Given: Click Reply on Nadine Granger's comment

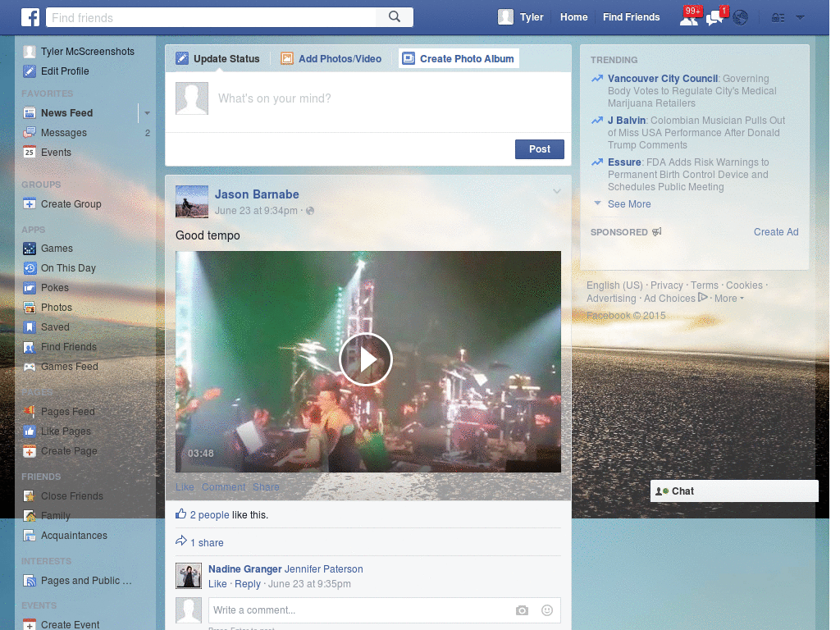Looking at the screenshot, I should [x=248, y=584].
